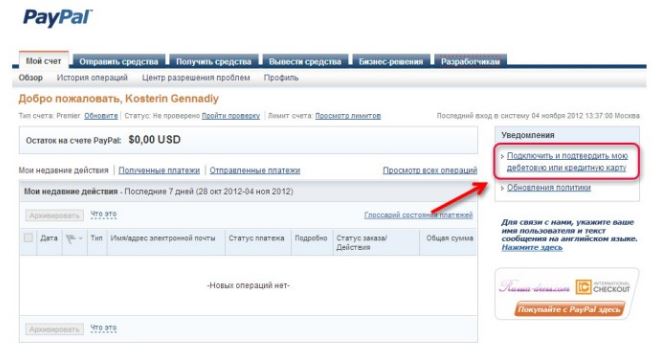
Task: Click the PayPal logo
Action: (58, 18)
